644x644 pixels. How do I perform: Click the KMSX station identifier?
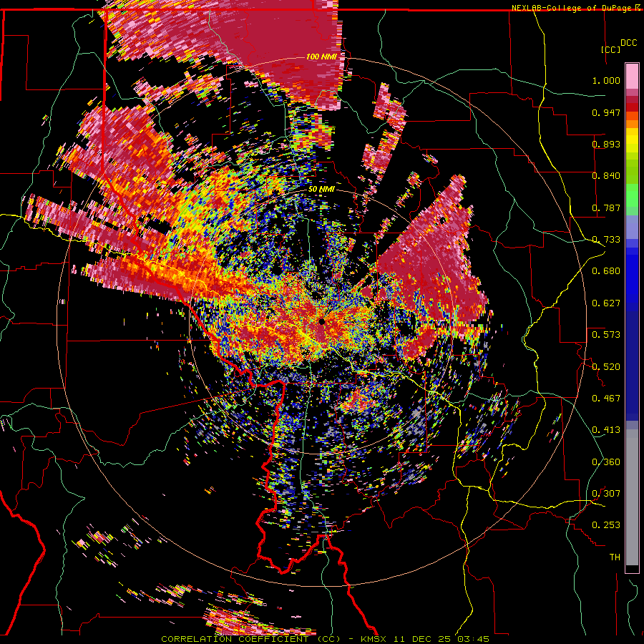pos(374,639)
